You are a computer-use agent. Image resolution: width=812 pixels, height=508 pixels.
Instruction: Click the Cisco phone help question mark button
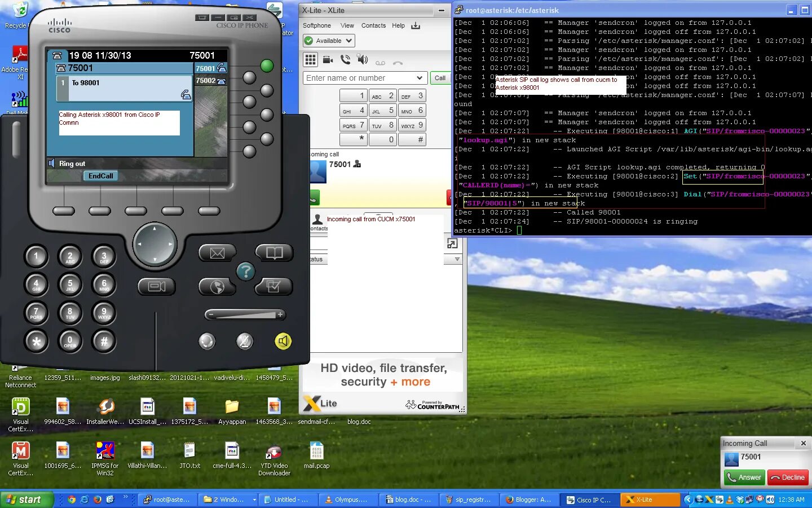point(245,271)
